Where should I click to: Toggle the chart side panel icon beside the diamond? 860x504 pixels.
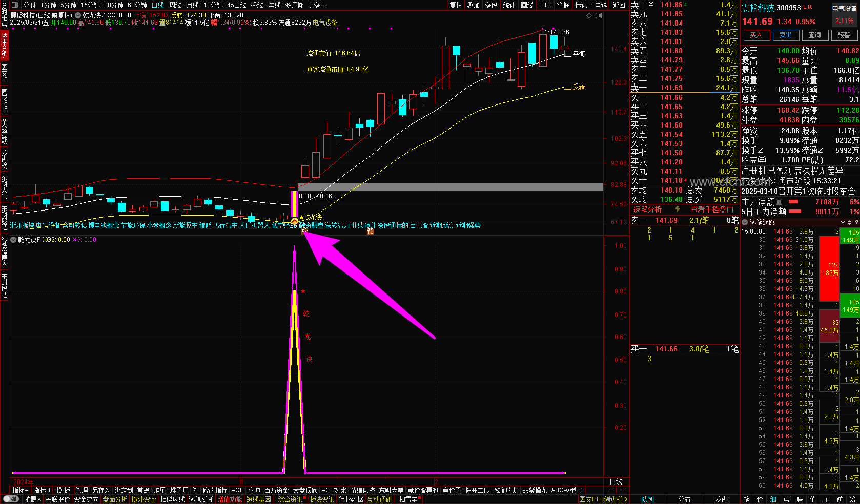point(599,15)
